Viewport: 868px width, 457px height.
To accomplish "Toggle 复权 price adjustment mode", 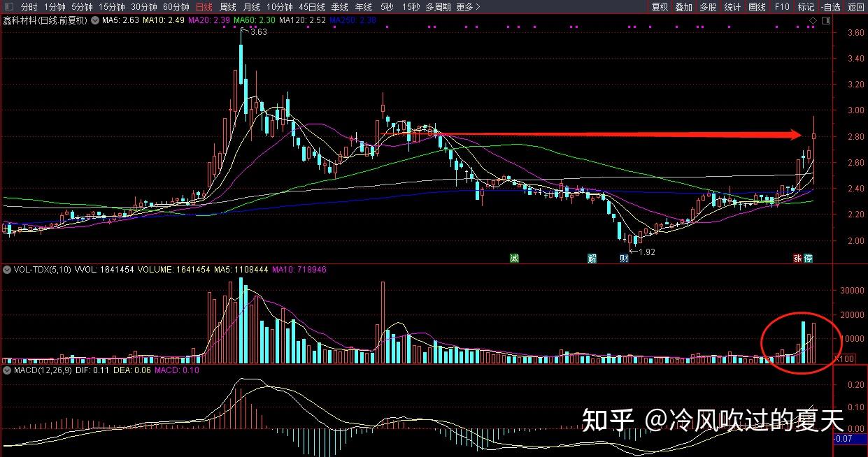I will (x=660, y=6).
